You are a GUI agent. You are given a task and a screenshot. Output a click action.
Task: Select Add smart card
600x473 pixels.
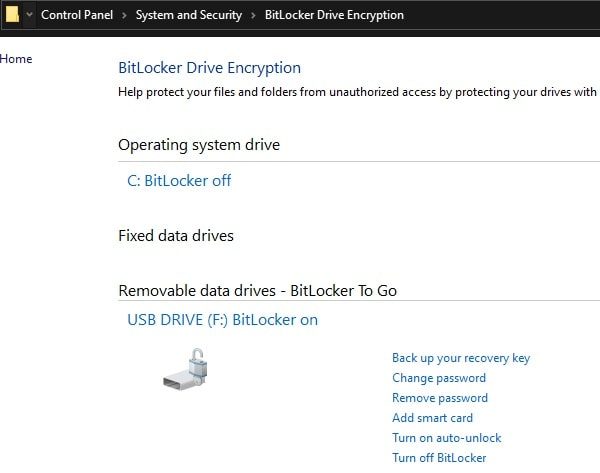[432, 418]
